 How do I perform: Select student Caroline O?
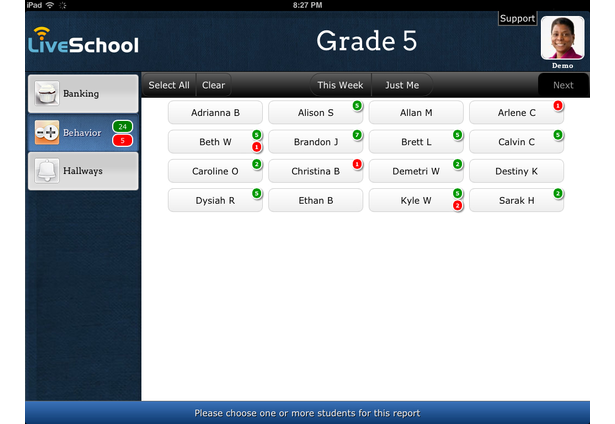tap(215, 171)
